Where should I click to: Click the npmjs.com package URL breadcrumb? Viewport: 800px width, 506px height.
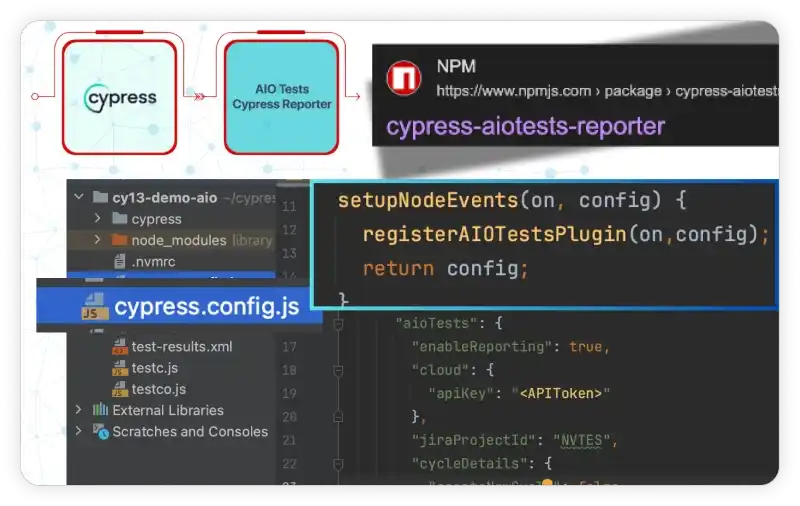pyautogui.click(x=607, y=91)
